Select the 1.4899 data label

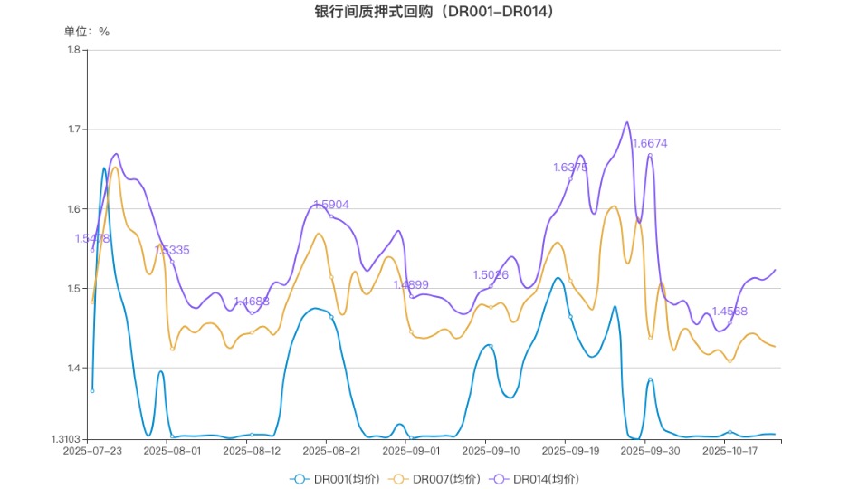pos(411,285)
